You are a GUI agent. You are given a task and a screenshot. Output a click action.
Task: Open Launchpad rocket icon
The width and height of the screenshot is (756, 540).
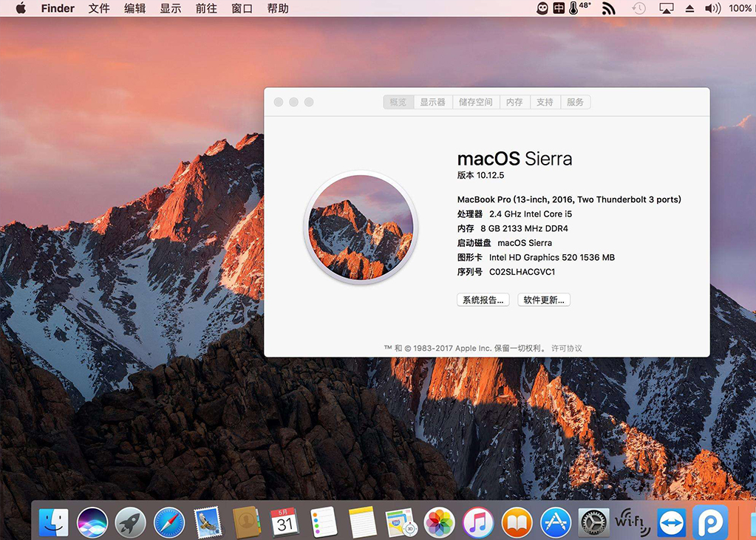131,523
